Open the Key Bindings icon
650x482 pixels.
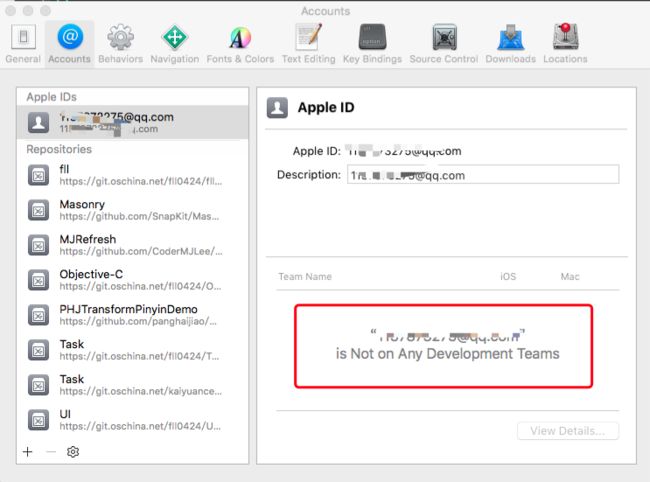click(372, 37)
